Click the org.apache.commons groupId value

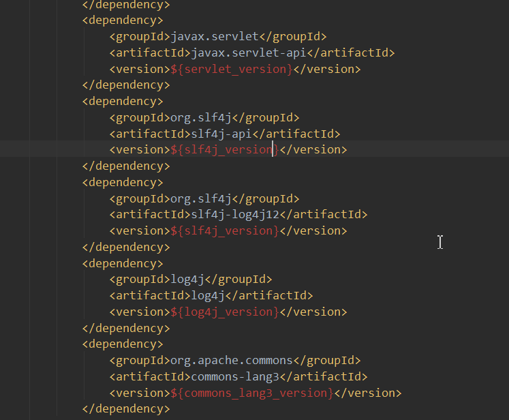coord(232,360)
